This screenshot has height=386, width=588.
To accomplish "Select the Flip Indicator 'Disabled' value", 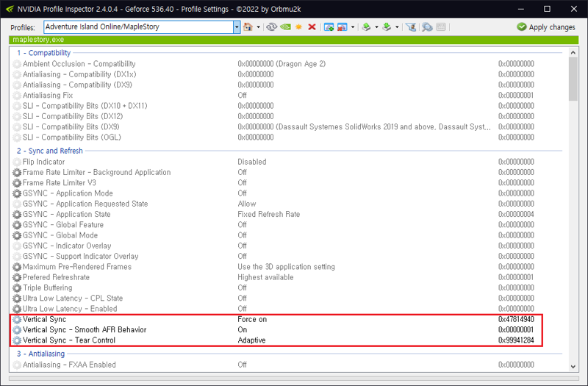I will (251, 162).
